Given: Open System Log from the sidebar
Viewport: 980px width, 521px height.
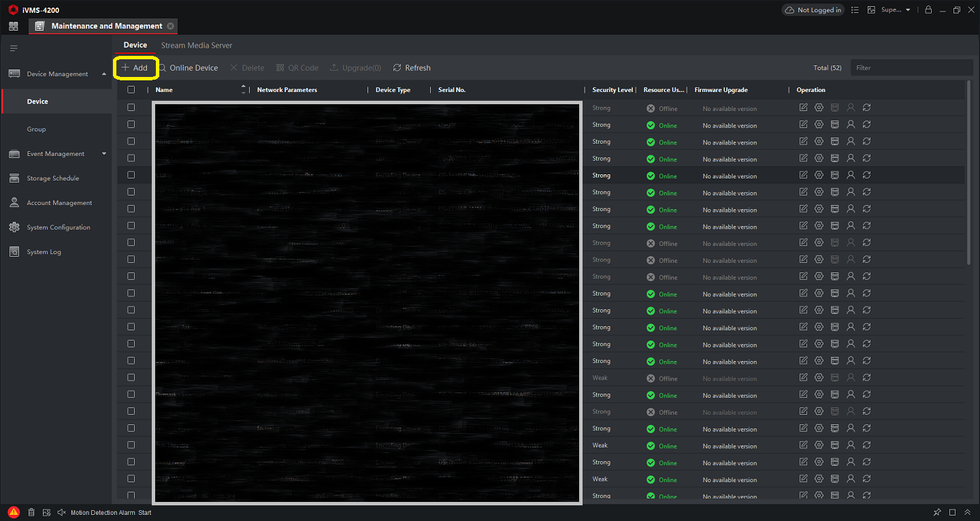Looking at the screenshot, I should tap(44, 252).
